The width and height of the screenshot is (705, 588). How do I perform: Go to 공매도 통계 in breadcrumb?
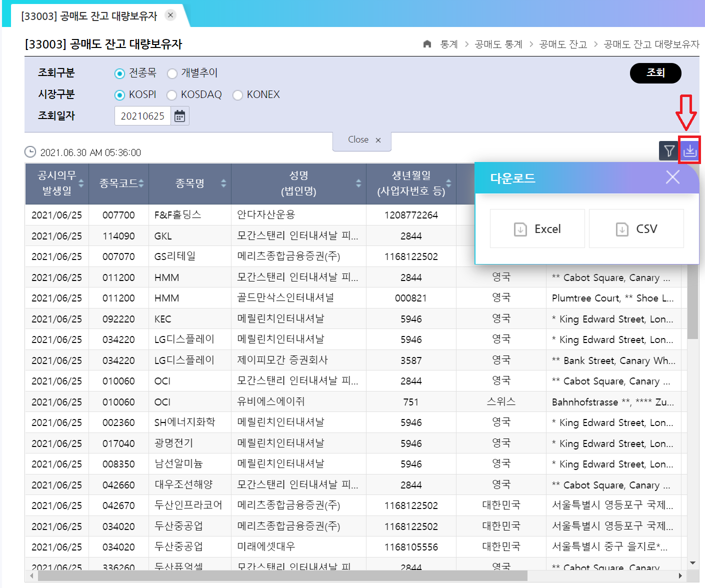pyautogui.click(x=498, y=44)
